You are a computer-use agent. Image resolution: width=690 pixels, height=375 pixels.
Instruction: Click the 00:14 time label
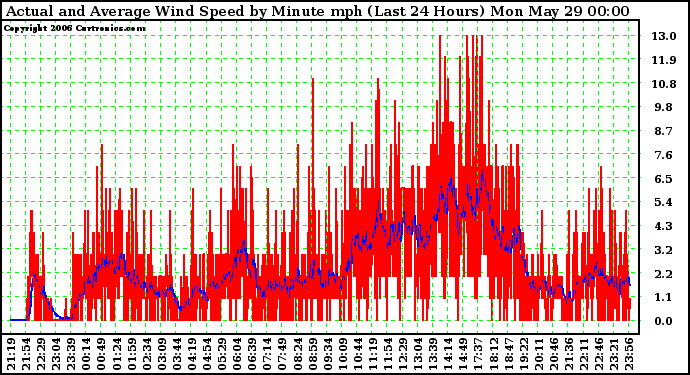[86, 354]
